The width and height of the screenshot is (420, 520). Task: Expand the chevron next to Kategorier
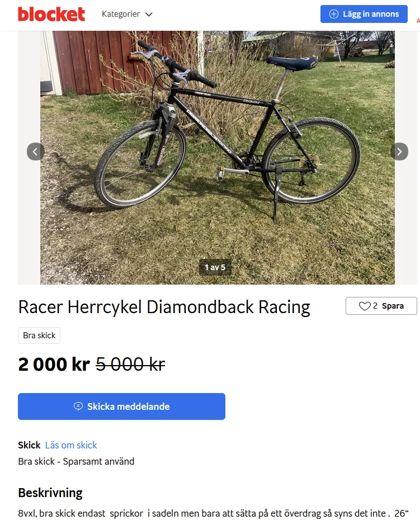click(149, 15)
